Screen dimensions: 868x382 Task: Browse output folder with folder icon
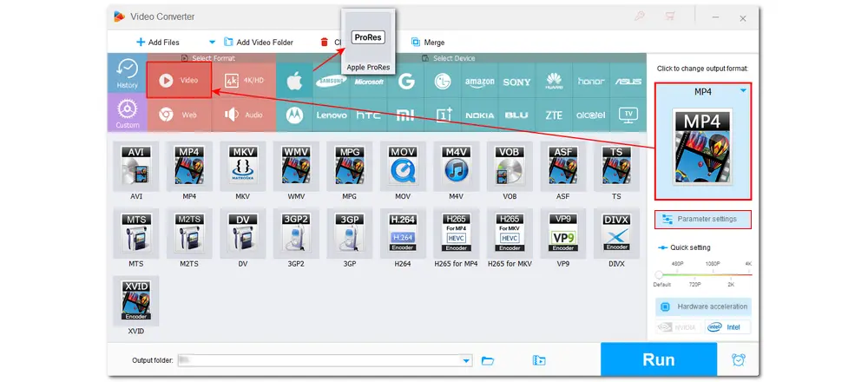pos(488,361)
